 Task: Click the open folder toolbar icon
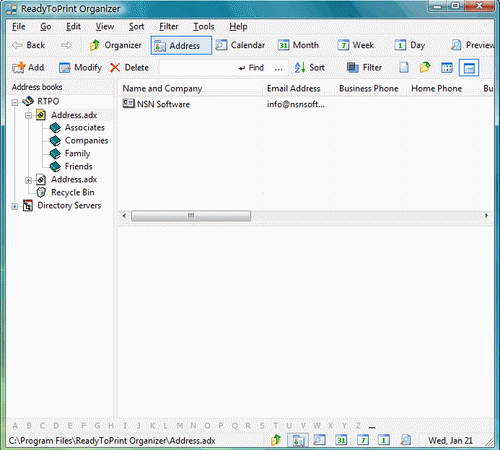click(425, 68)
